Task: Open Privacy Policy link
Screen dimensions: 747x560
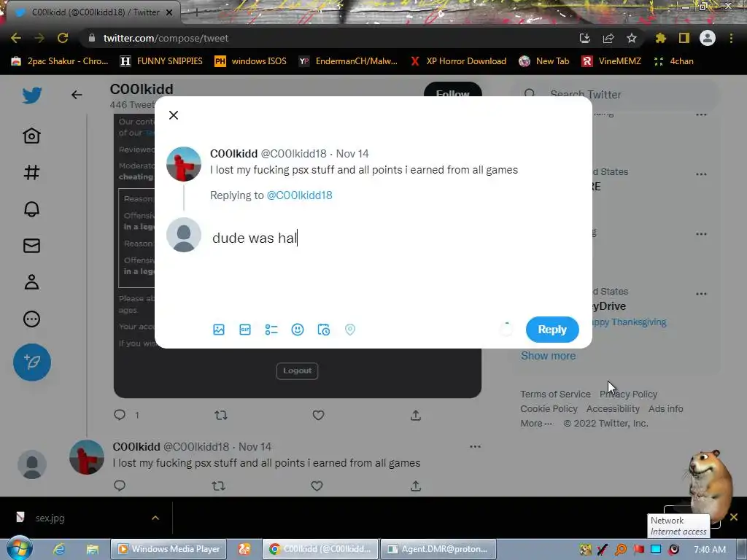Action: (x=628, y=394)
